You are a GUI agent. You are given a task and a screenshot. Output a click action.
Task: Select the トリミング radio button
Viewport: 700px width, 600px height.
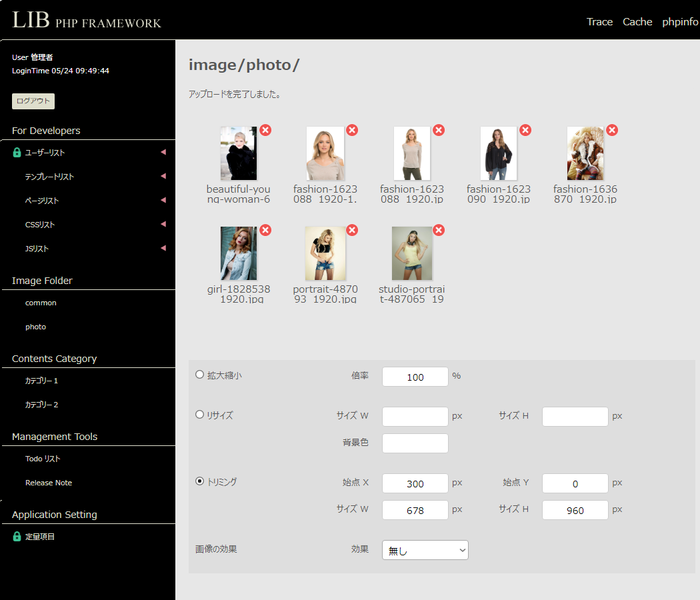(x=199, y=481)
